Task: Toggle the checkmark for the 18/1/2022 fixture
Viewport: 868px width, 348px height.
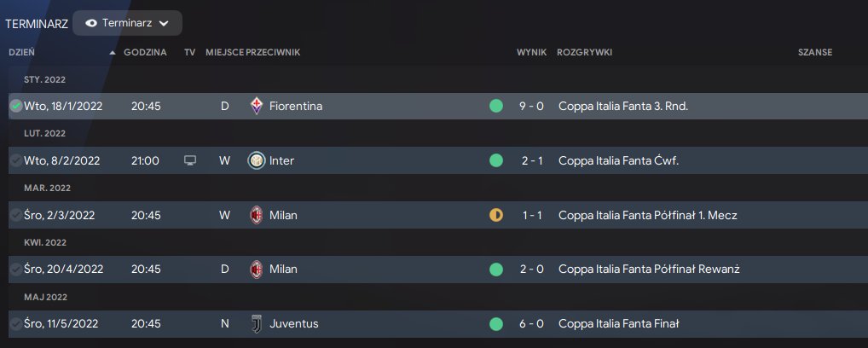Action: [x=15, y=106]
